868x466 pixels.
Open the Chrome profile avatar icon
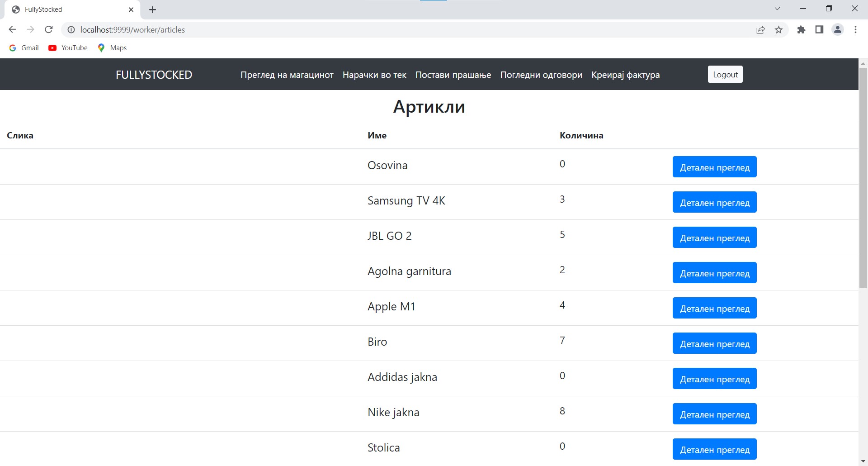point(838,30)
